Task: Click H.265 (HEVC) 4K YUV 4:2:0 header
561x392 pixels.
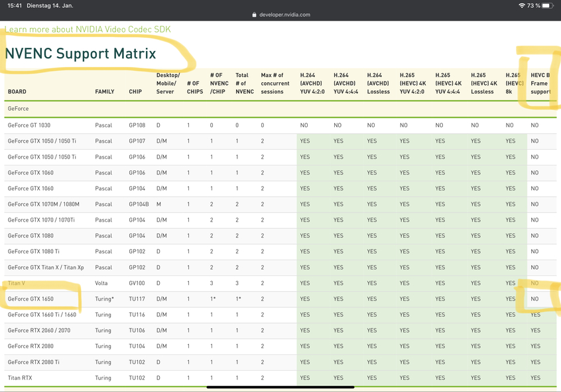Action: click(x=413, y=84)
